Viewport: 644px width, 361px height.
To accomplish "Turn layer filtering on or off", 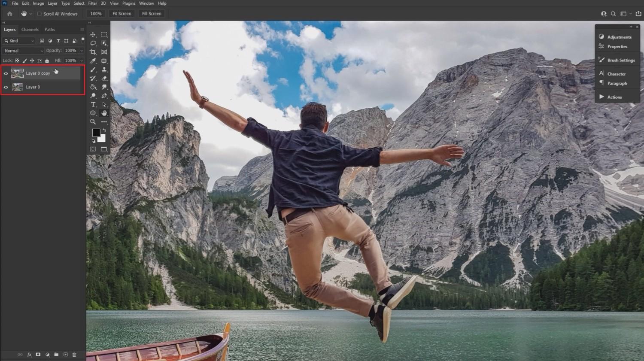I will (83, 39).
